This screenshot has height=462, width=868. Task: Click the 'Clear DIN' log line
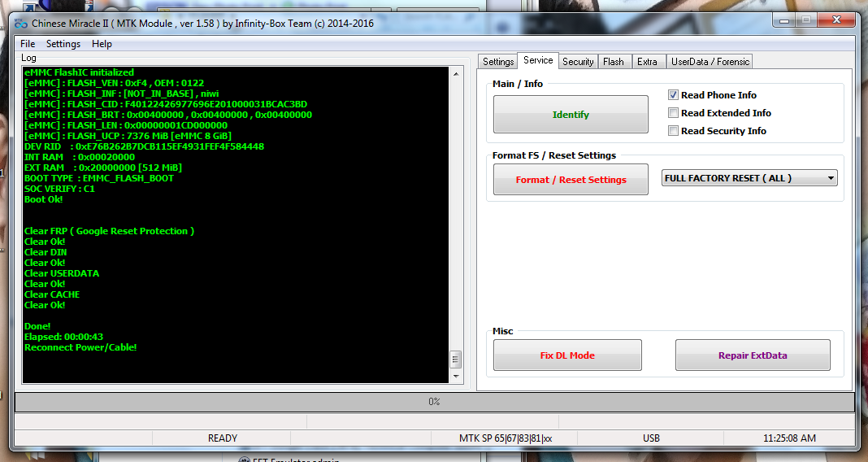46,252
